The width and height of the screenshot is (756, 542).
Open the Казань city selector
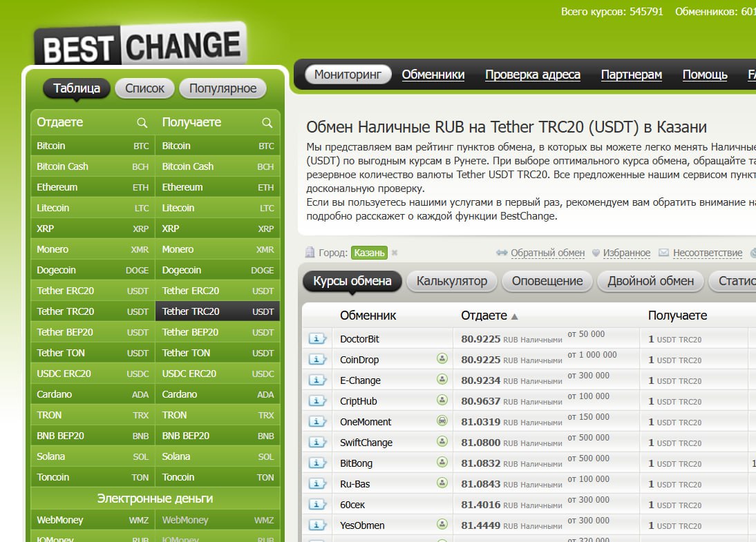[369, 253]
